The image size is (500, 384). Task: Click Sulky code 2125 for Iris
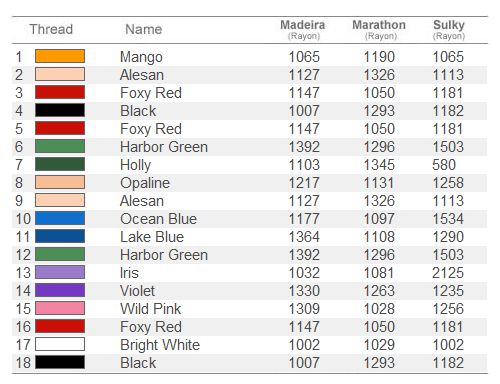pos(448,273)
